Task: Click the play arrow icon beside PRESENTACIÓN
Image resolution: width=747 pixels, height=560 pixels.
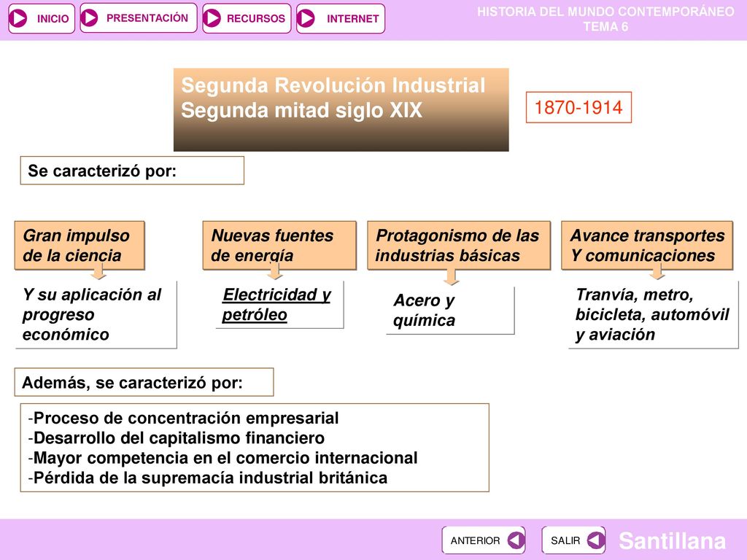Action: click(89, 18)
